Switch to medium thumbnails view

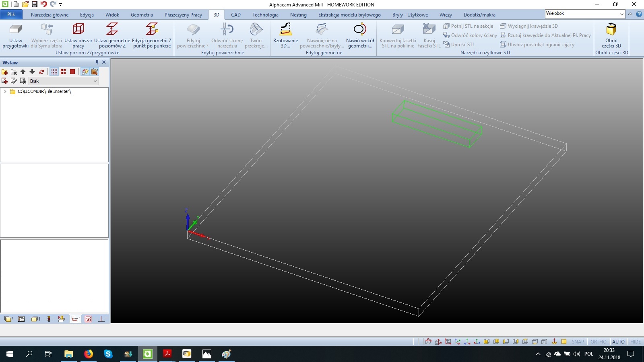point(63,72)
